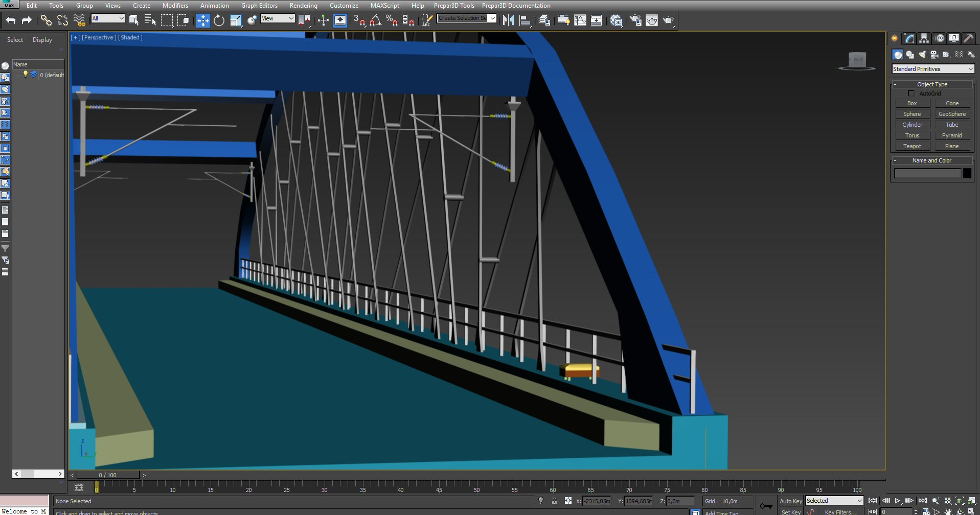980x515 pixels.
Task: Open the MAXScript menu
Action: (x=384, y=6)
